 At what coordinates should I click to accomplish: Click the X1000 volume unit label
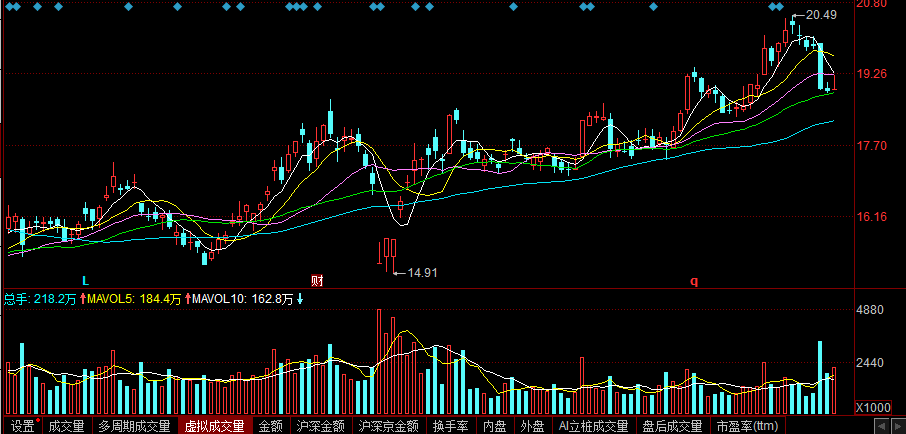pyautogui.click(x=872, y=407)
